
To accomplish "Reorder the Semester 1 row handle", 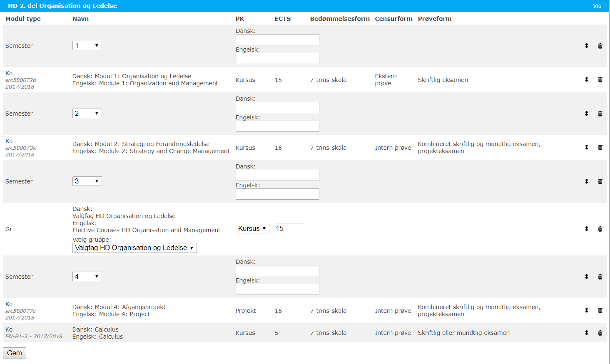I will pos(586,46).
